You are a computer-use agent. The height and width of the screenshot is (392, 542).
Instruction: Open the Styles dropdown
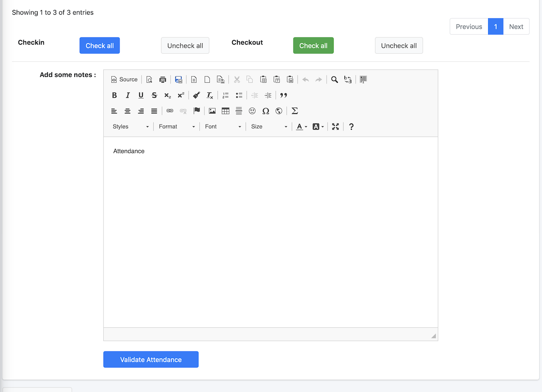(x=131, y=127)
